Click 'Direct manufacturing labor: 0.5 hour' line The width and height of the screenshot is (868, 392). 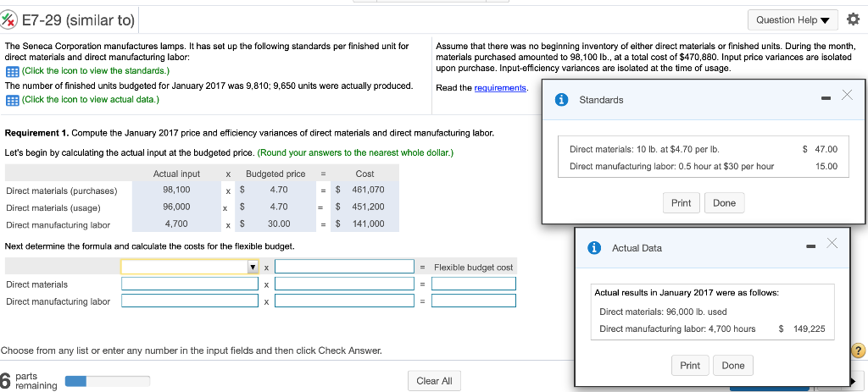[672, 167]
